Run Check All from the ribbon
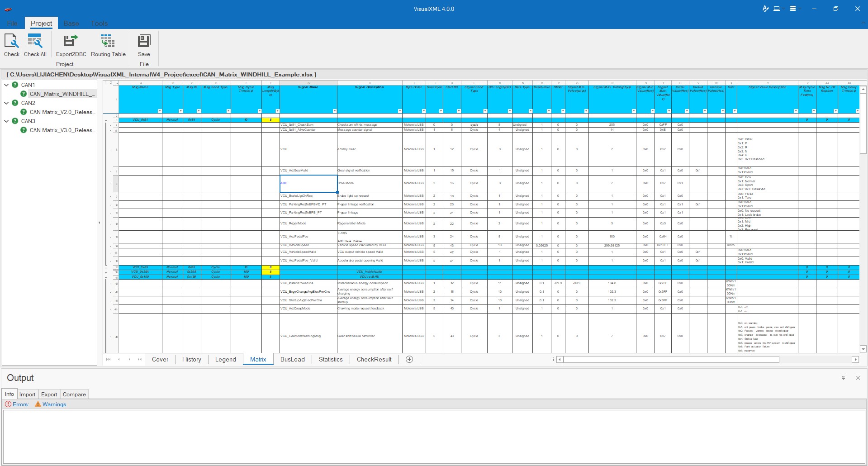Viewport: 868px width, 466px height. pos(35,42)
